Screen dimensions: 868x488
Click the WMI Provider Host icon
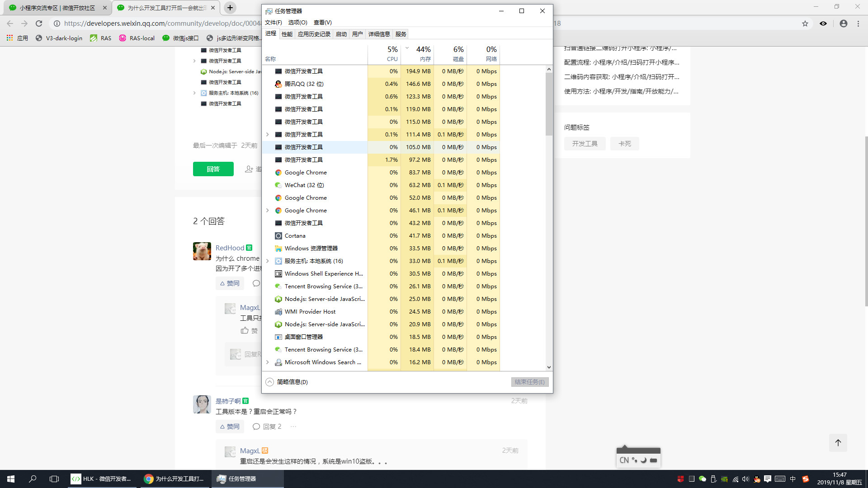coord(278,312)
